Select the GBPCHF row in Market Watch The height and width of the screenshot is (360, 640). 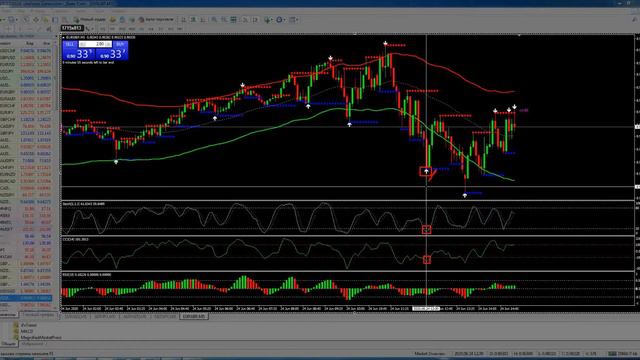point(26,120)
